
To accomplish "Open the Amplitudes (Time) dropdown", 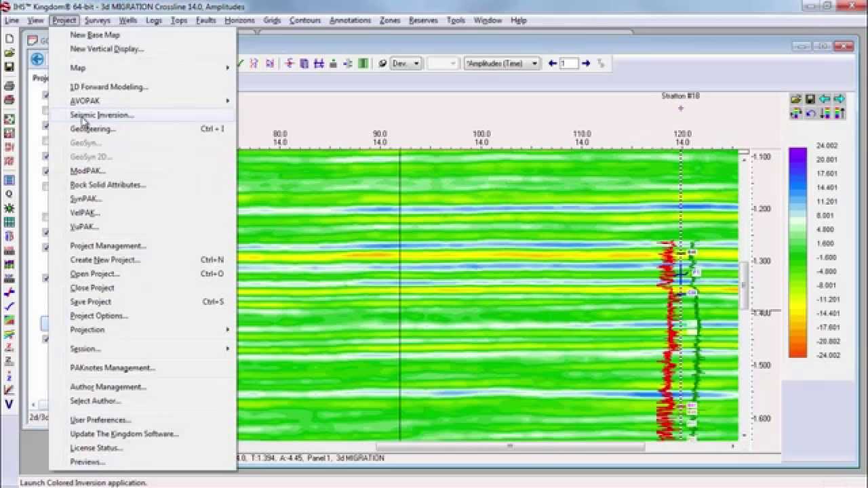I will (502, 63).
